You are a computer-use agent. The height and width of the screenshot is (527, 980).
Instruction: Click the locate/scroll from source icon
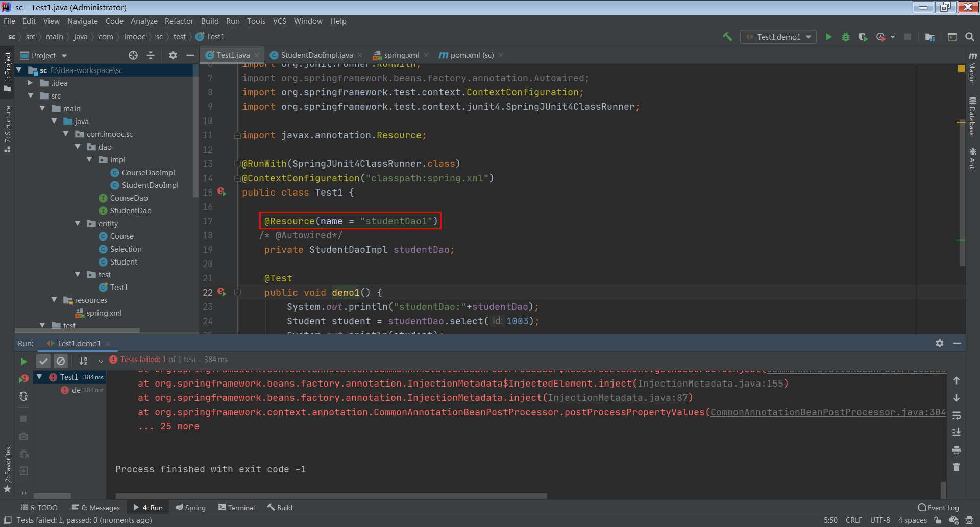pyautogui.click(x=133, y=55)
